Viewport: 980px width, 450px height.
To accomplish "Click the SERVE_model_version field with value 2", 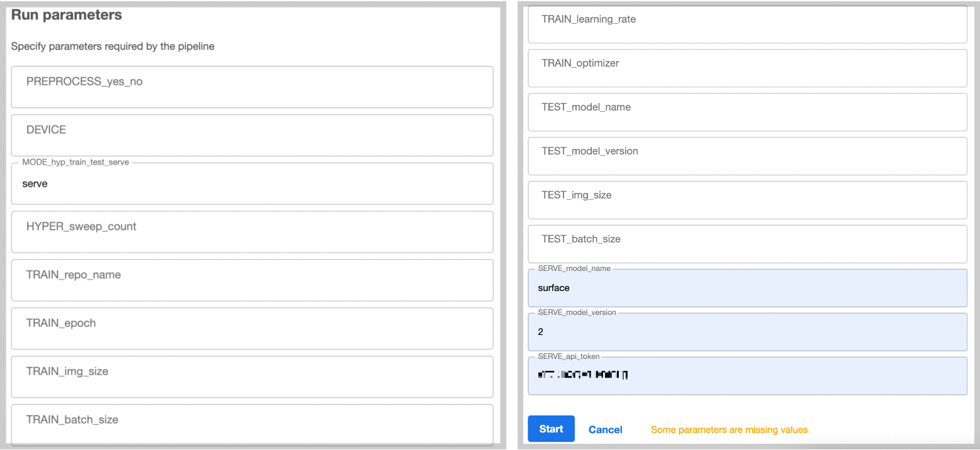I will coord(747,332).
